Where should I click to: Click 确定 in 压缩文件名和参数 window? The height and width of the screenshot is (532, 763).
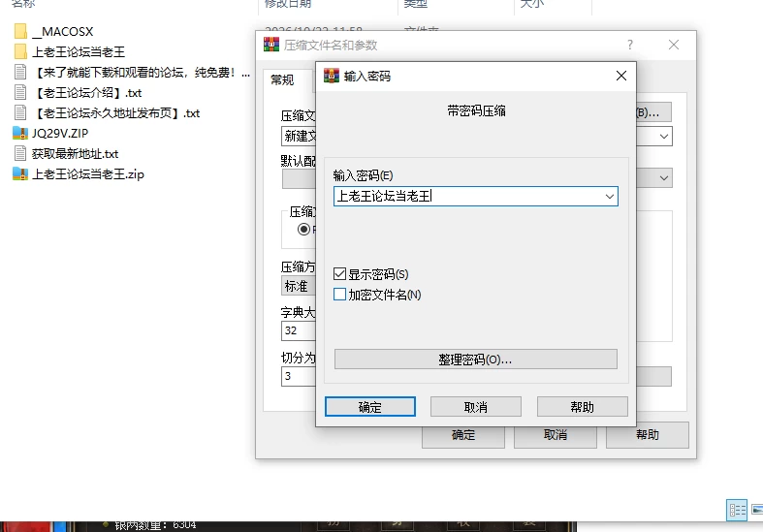463,435
